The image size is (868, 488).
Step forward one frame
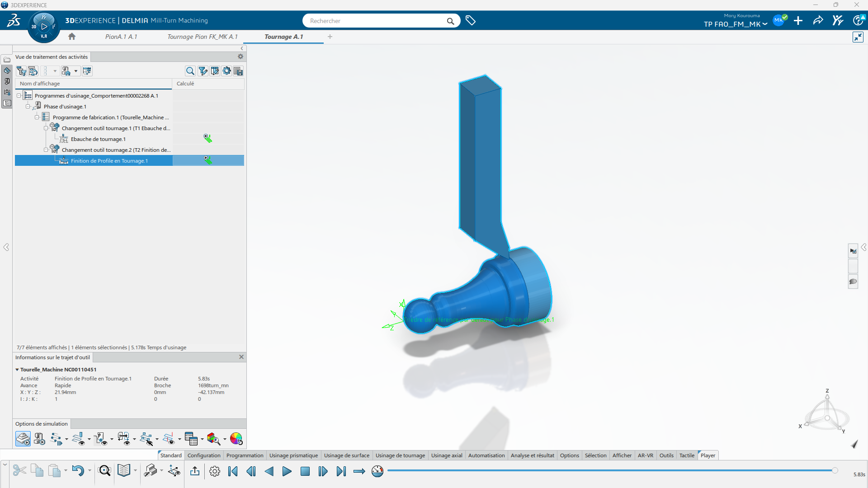click(323, 471)
